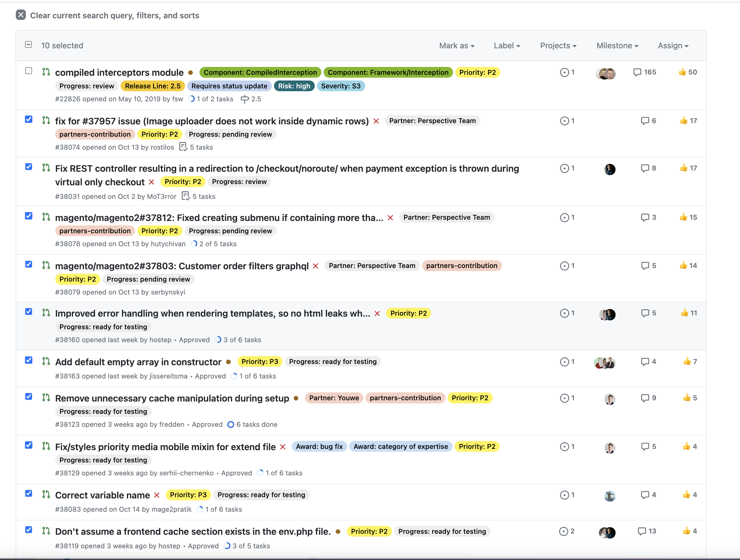Open the 165 comments on compiled interceptors module

pyautogui.click(x=645, y=72)
